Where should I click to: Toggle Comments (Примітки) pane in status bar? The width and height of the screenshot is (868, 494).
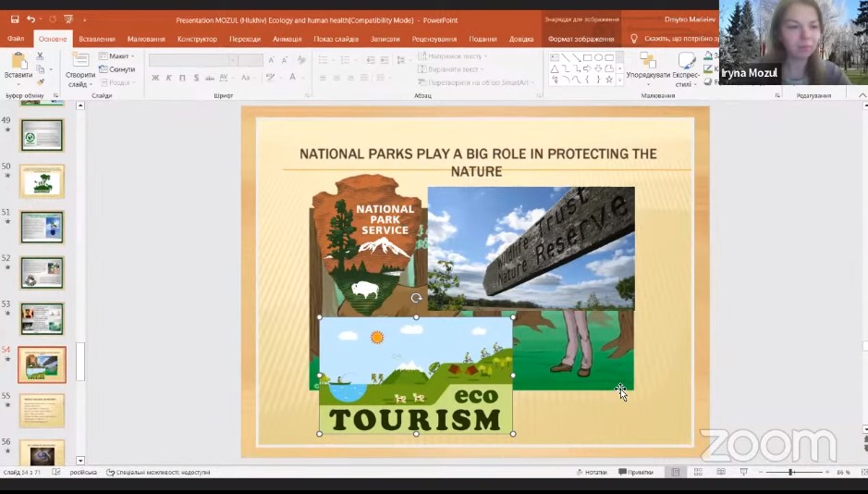(635, 472)
